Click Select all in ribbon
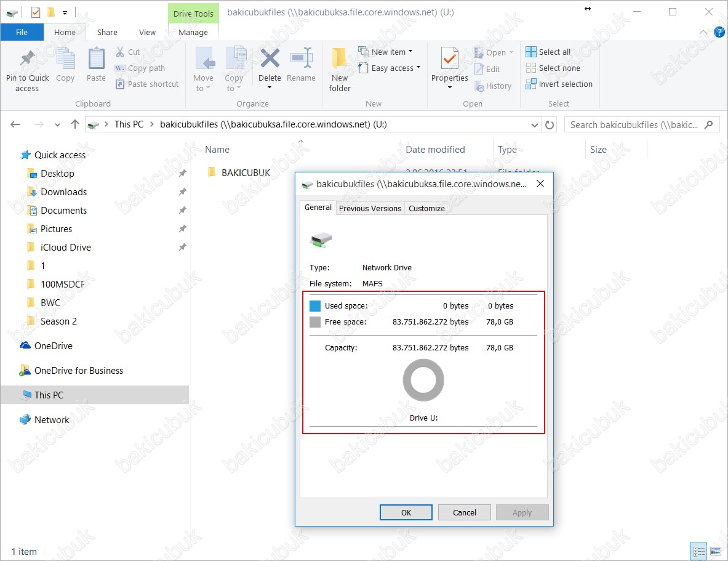728x561 pixels. (x=548, y=52)
